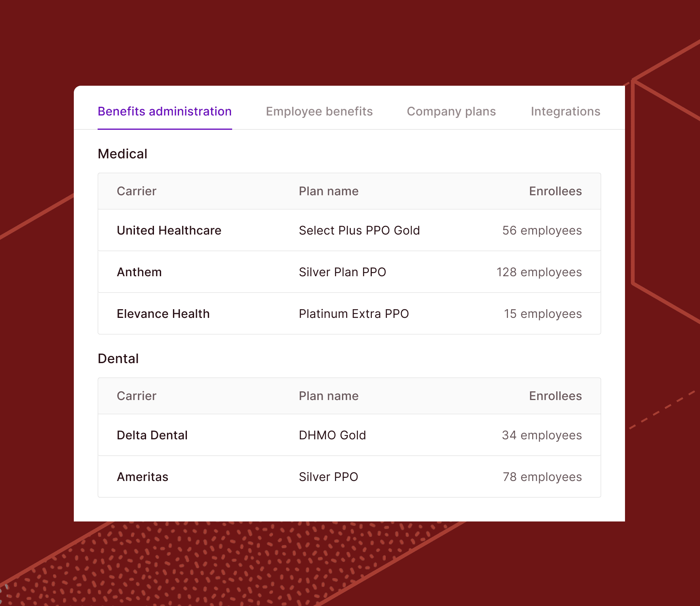The height and width of the screenshot is (606, 700).
Task: Select the Select Plus PPO Gold plan
Action: (x=359, y=231)
